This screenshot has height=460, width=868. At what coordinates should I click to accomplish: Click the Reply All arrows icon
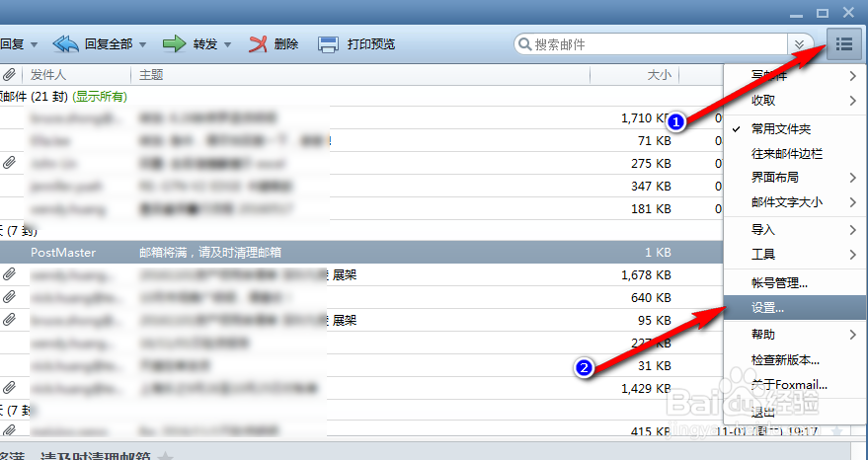[x=65, y=44]
